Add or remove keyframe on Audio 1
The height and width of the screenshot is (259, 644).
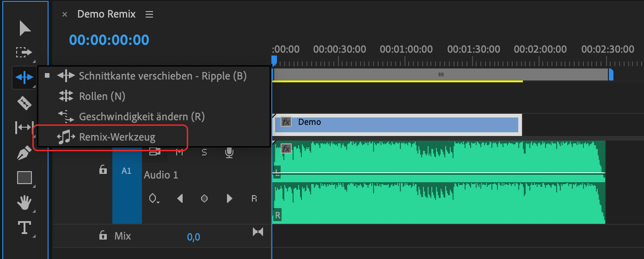point(204,198)
